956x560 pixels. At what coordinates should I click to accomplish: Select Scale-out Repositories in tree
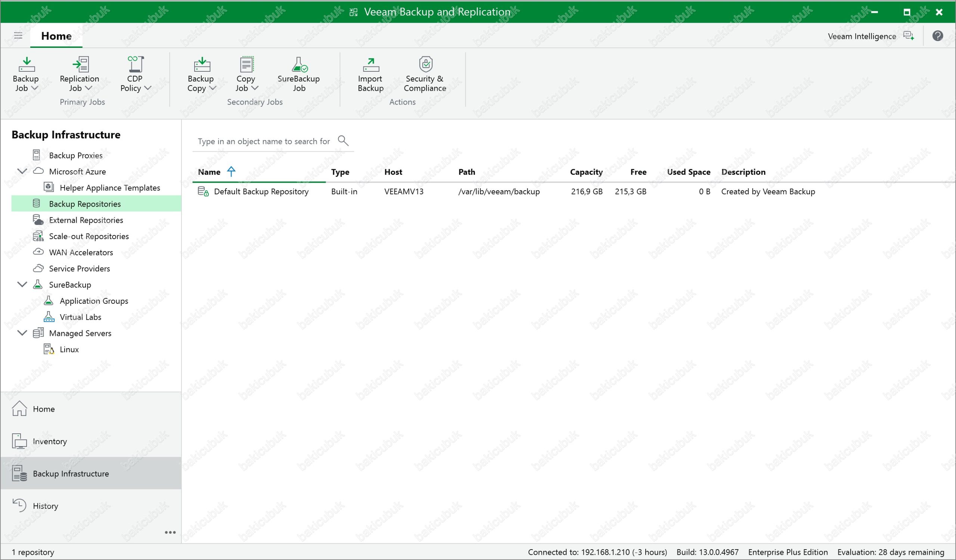(x=89, y=236)
